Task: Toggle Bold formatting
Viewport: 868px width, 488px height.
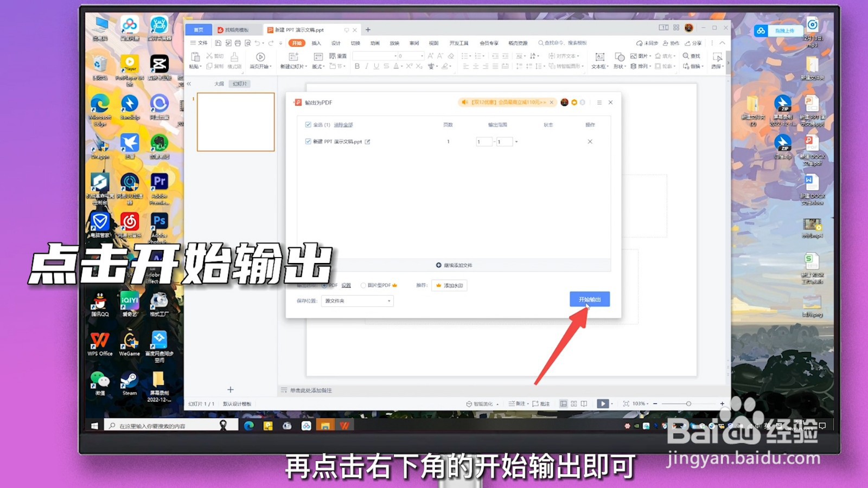Action: coord(357,66)
